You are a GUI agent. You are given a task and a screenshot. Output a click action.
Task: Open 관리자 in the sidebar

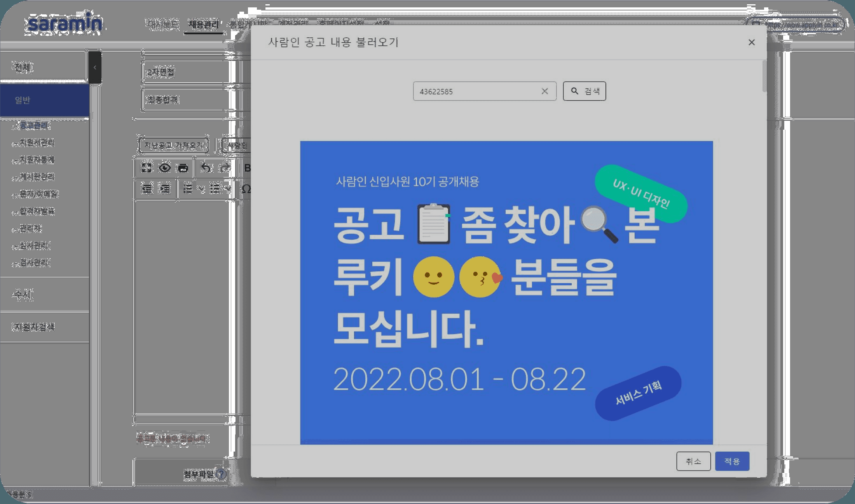pyautogui.click(x=31, y=228)
